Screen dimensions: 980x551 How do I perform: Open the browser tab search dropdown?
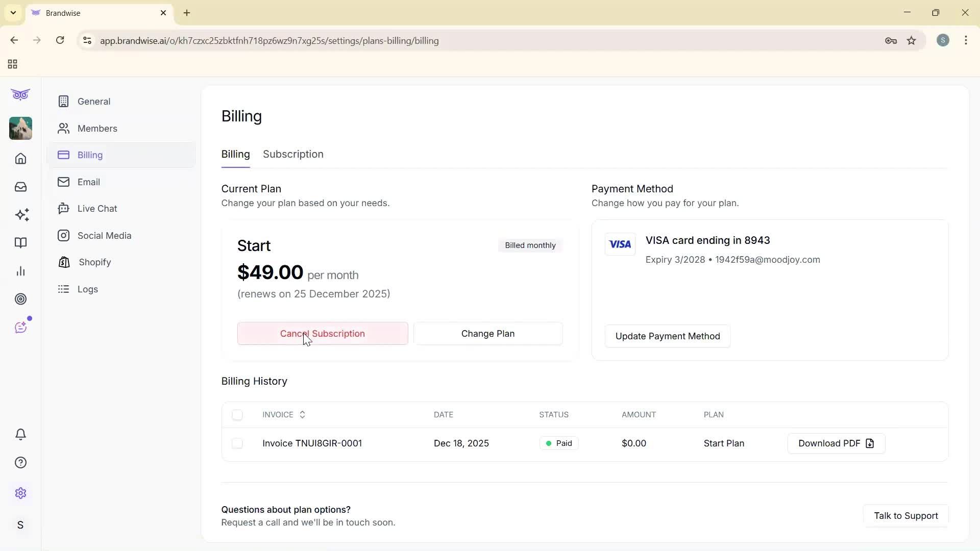(x=13, y=13)
